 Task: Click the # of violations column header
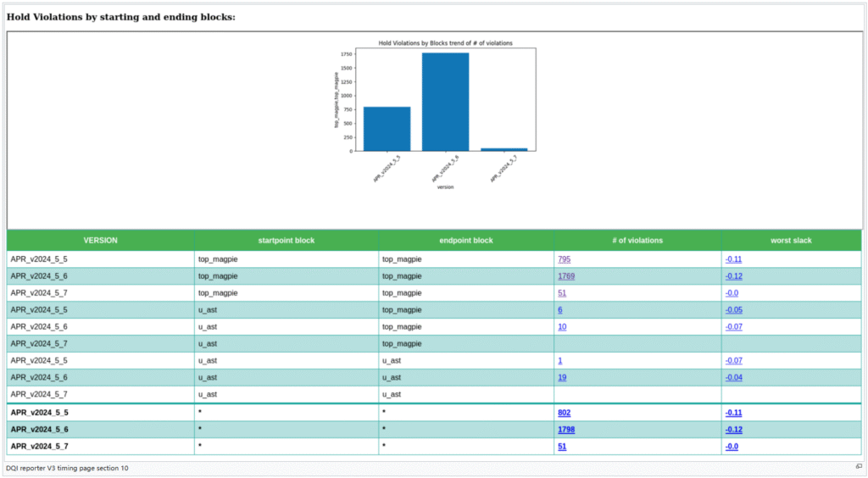click(x=637, y=241)
